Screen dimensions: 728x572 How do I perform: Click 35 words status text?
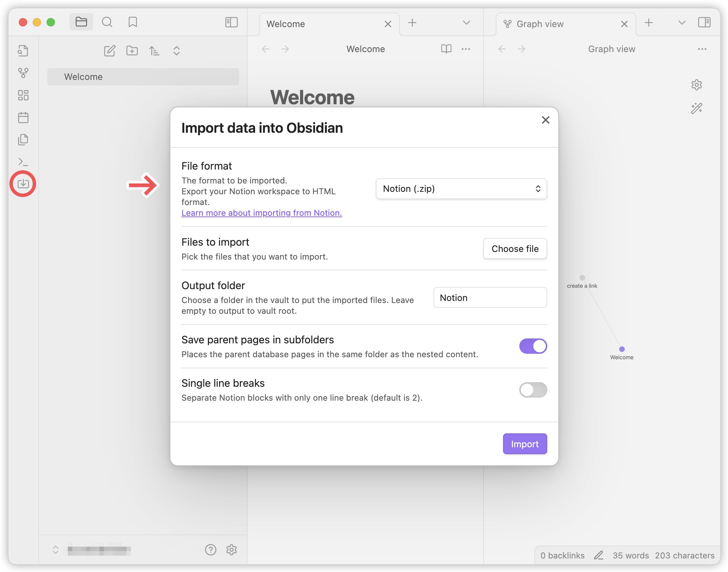(x=631, y=555)
